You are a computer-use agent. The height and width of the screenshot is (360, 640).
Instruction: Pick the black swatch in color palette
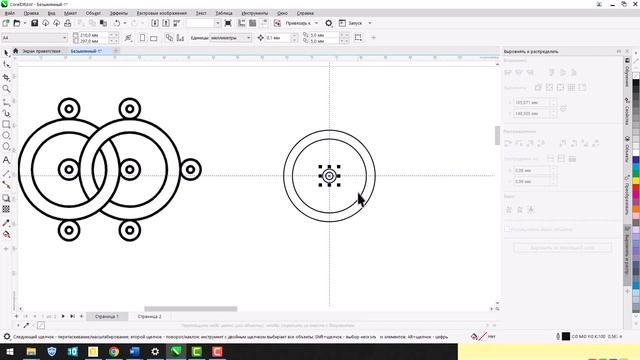coord(636,83)
